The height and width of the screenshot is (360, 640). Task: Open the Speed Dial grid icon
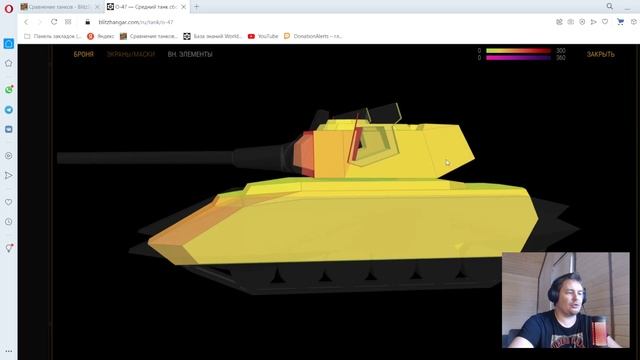(68, 22)
